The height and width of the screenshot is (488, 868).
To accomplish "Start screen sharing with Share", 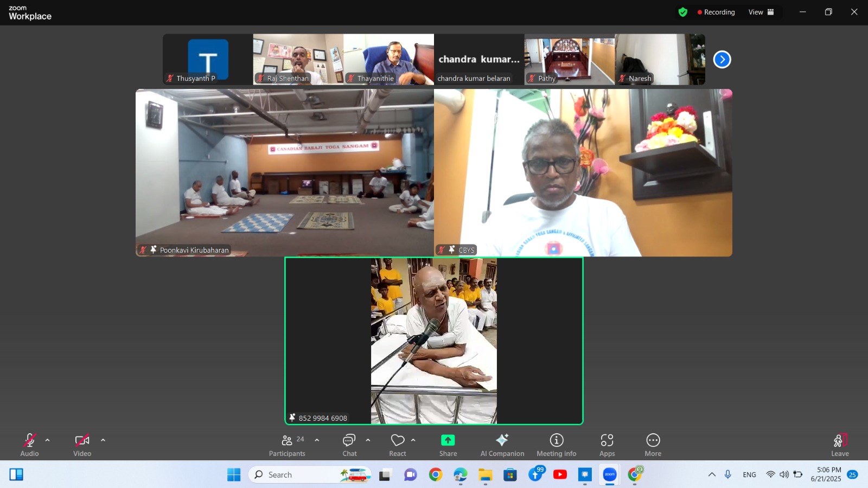I will [x=448, y=445].
